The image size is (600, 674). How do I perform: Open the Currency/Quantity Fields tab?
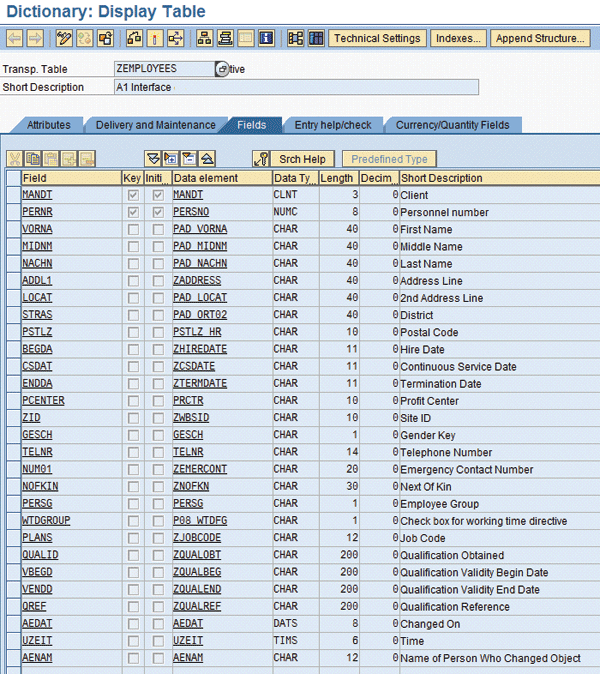click(x=452, y=125)
